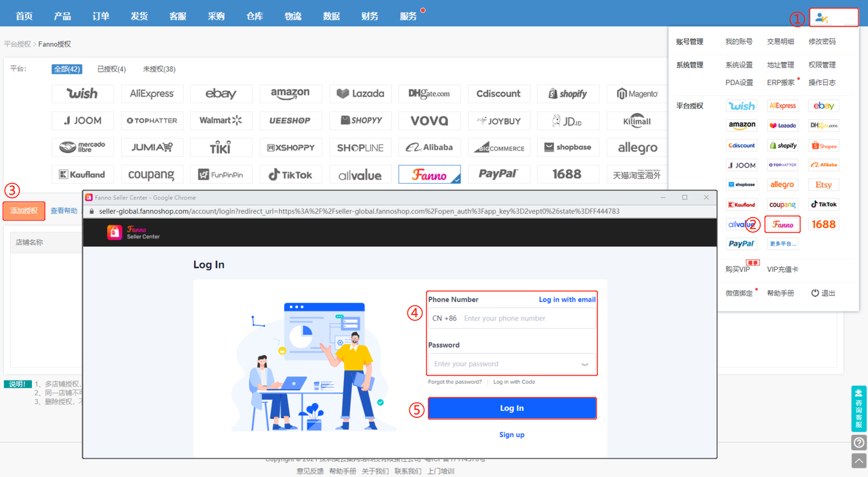Open the DHgate.com platform tile in main grid

429,94
